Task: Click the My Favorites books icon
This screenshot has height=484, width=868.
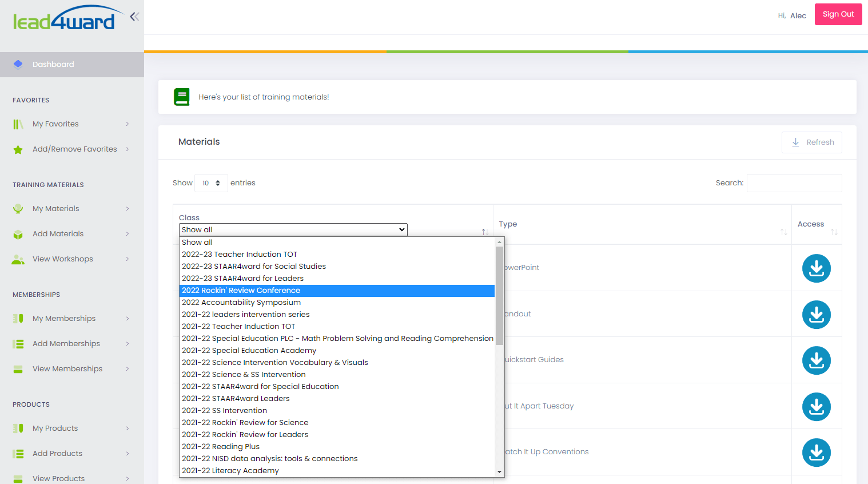Action: click(18, 124)
